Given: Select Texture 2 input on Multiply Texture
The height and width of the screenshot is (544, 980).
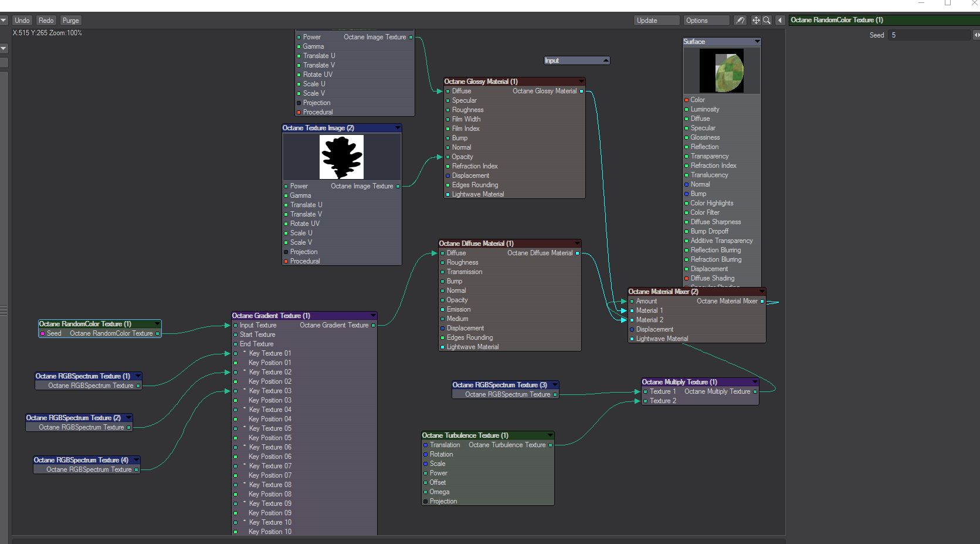Looking at the screenshot, I should click(662, 401).
